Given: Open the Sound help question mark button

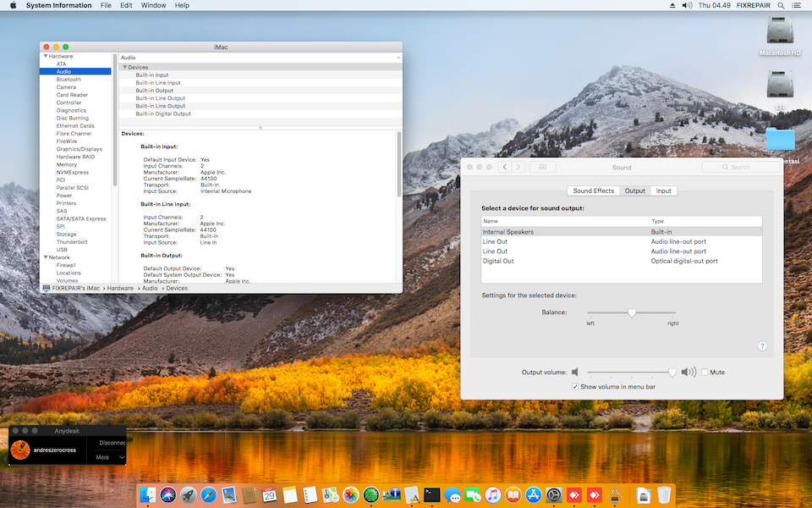Looking at the screenshot, I should pos(762,346).
